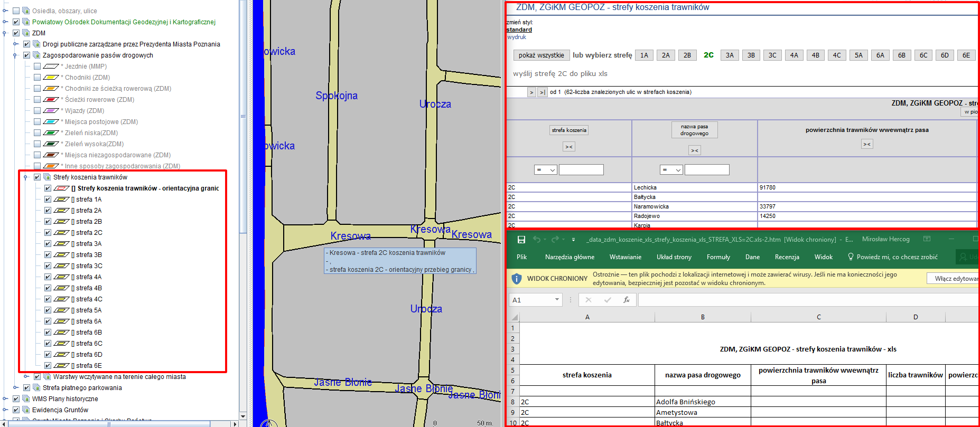Toggle the Osiedla, obszary, ulice checkbox
The width and height of the screenshot is (980, 427).
[x=16, y=11]
